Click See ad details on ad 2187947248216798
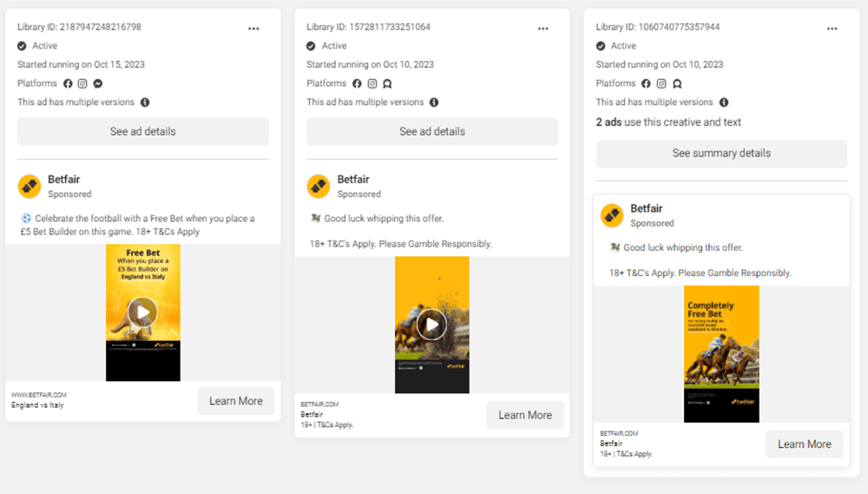 (143, 131)
